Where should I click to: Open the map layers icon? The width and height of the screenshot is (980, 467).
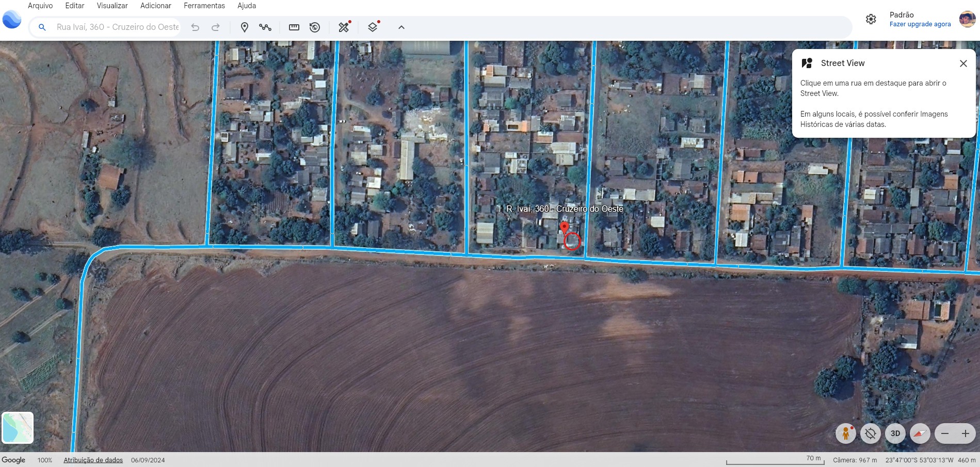[373, 27]
